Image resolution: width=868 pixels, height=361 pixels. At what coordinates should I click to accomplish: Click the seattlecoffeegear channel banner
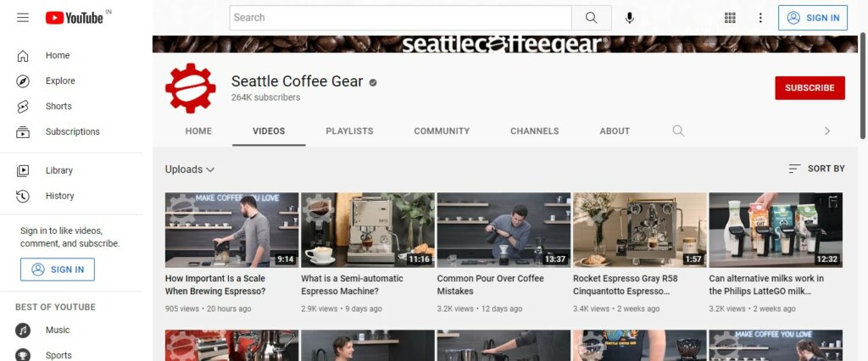pyautogui.click(x=505, y=44)
